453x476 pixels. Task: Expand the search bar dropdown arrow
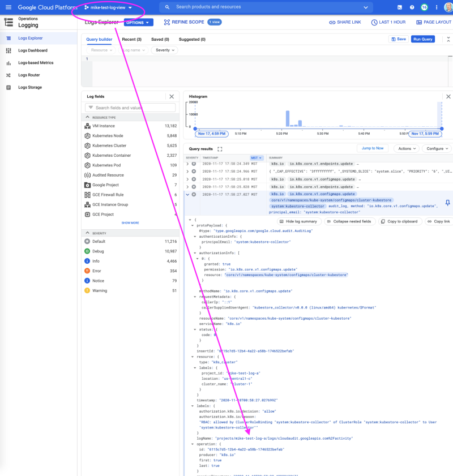point(366,7)
